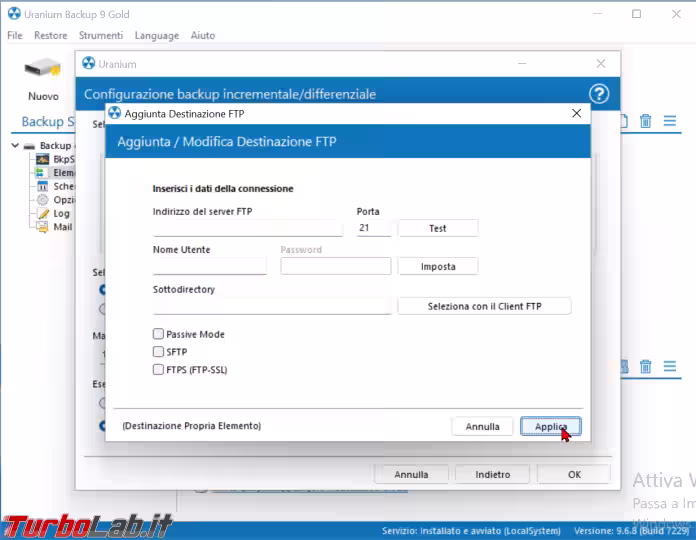Click the Imposta password button
Viewport: 696px width, 540px height.
[x=438, y=266]
